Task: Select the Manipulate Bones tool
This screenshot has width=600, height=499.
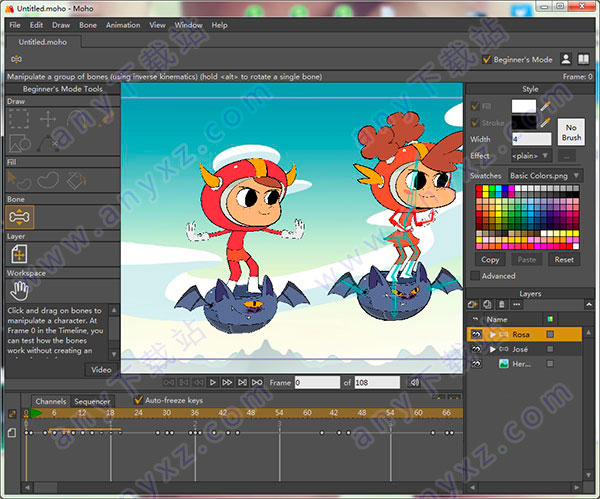Action: (x=21, y=217)
